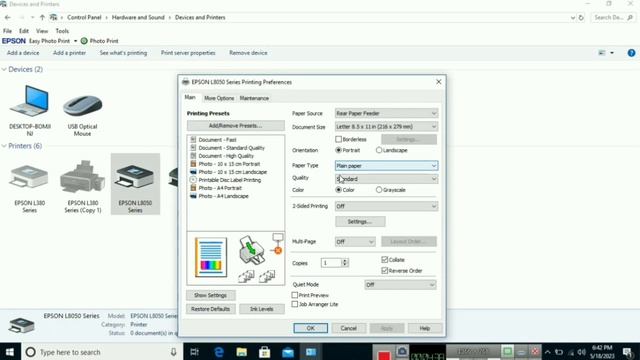Open File Explorer from the taskbar
640x360 pixels.
242,352
